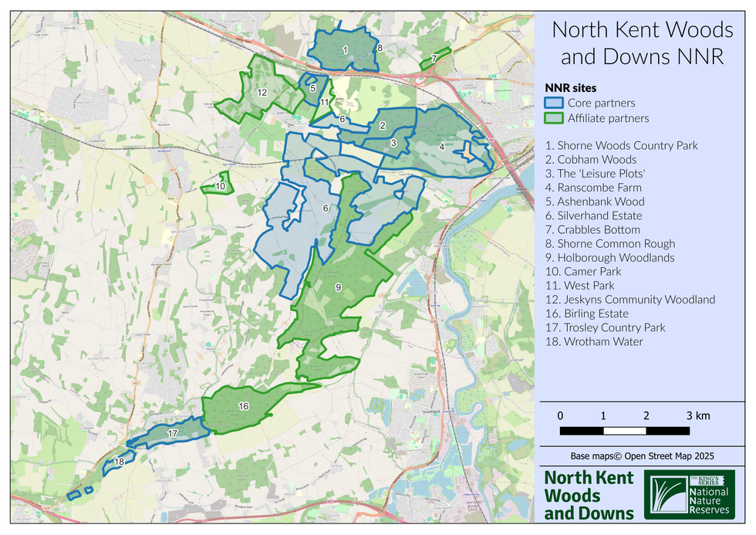Click site marker 18 on the map
756x535 pixels.
(x=118, y=462)
